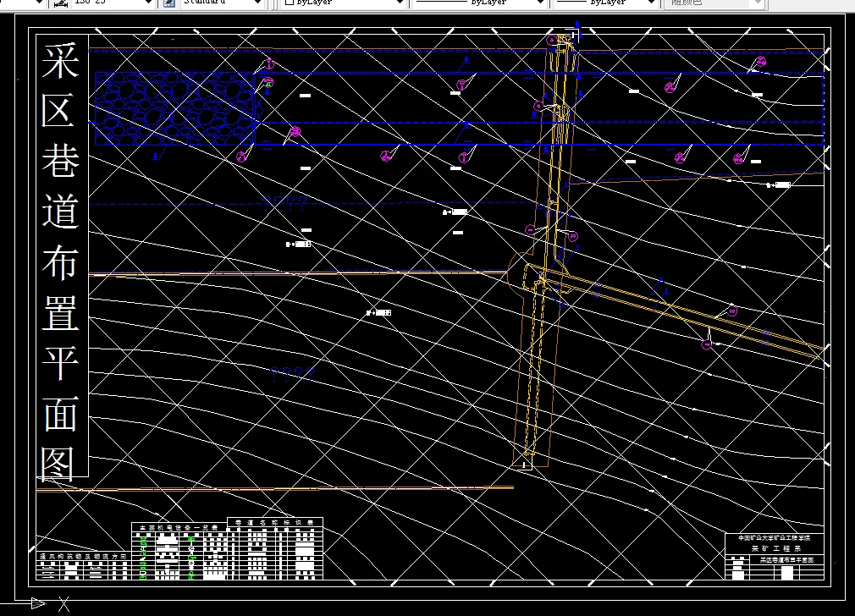Click the table style icon left of Standard
This screenshot has width=855, height=616.
[x=169, y=3]
